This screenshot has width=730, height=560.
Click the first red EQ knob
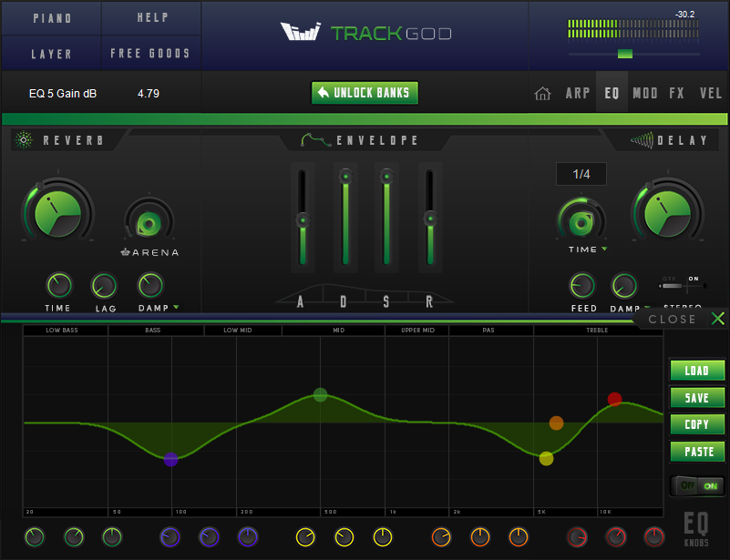(577, 537)
